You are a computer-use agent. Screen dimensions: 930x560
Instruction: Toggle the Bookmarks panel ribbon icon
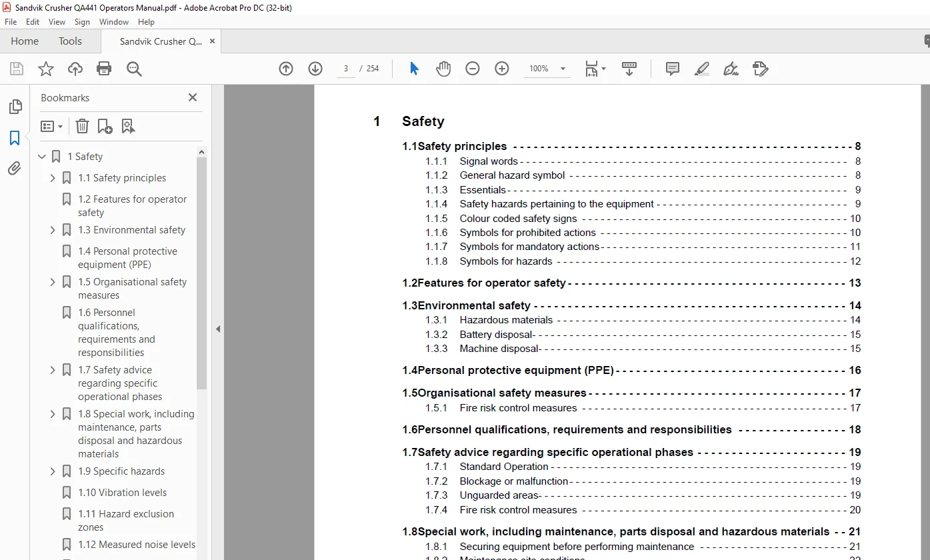pyautogui.click(x=15, y=138)
